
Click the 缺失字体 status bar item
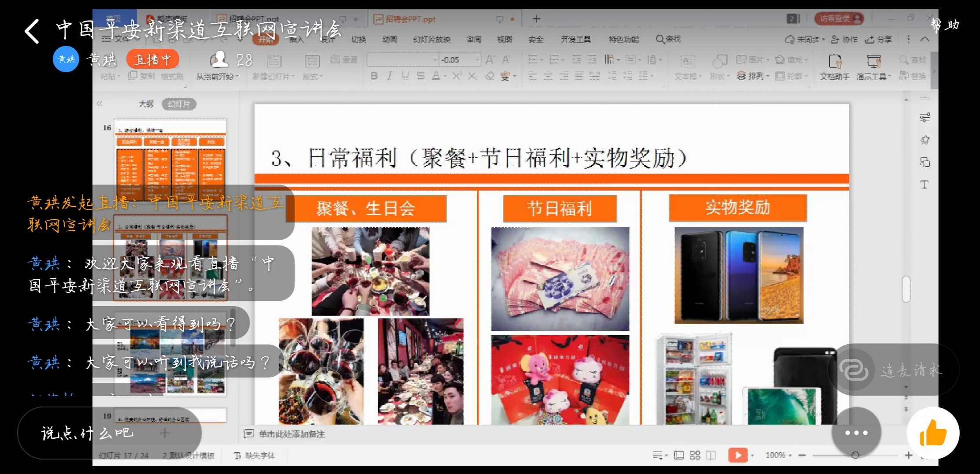[x=255, y=455]
